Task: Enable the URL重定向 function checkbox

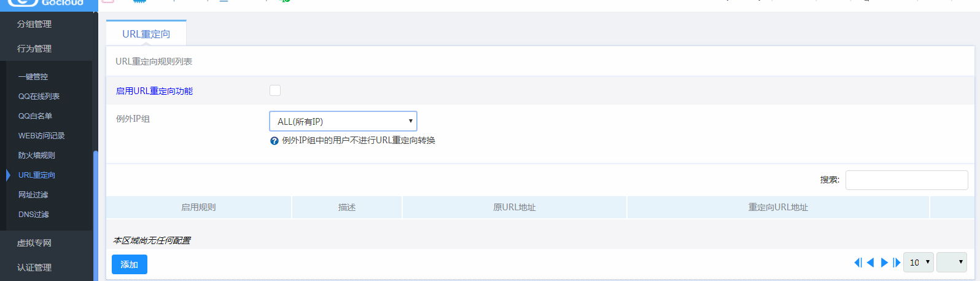Action: coord(275,90)
